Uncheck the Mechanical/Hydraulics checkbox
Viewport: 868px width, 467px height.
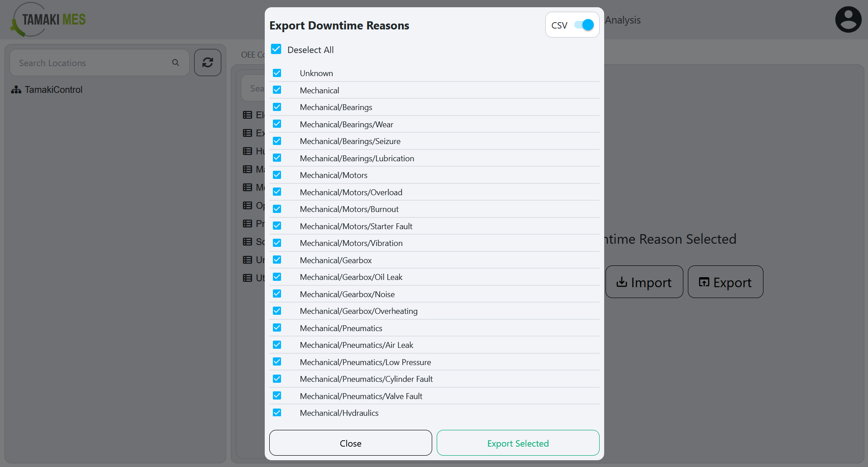(x=277, y=412)
